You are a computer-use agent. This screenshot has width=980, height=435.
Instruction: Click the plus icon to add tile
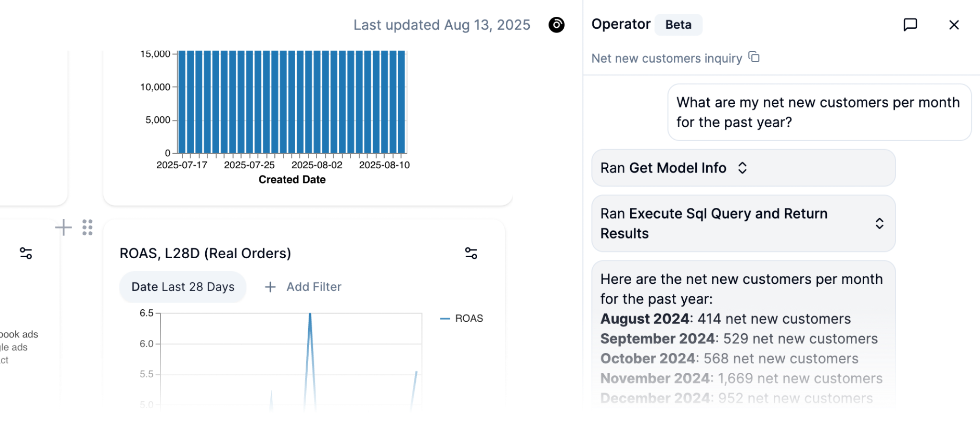click(x=63, y=228)
